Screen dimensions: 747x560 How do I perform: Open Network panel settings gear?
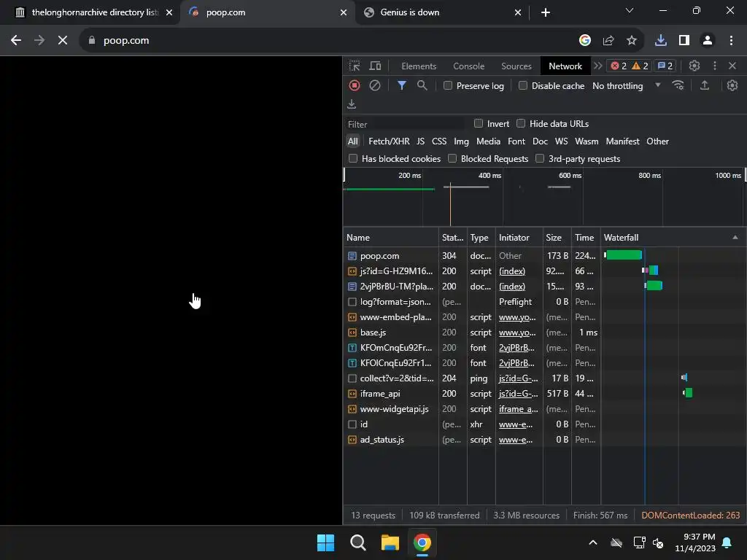pos(732,85)
